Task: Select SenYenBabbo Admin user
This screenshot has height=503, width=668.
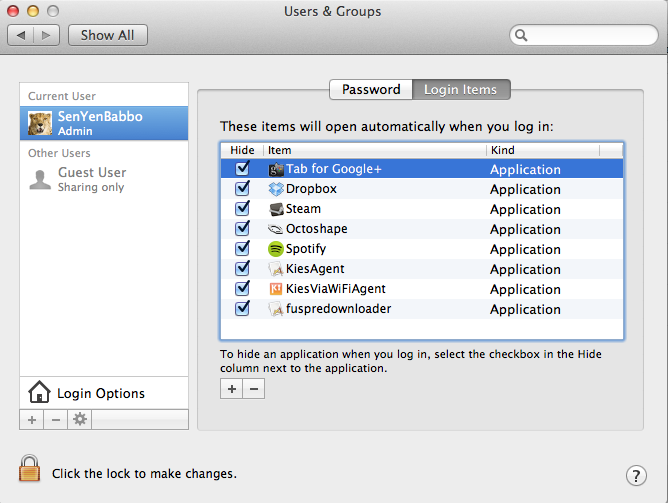Action: pyautogui.click(x=104, y=123)
